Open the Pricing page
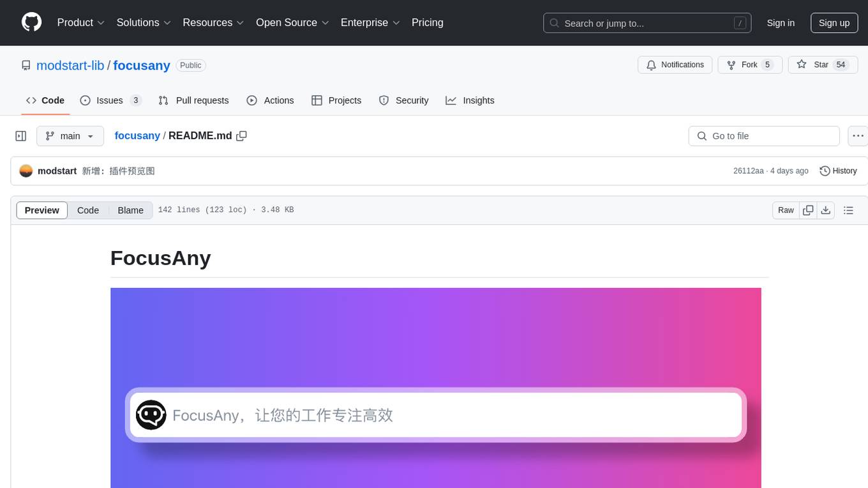The width and height of the screenshot is (868, 488). (428, 22)
